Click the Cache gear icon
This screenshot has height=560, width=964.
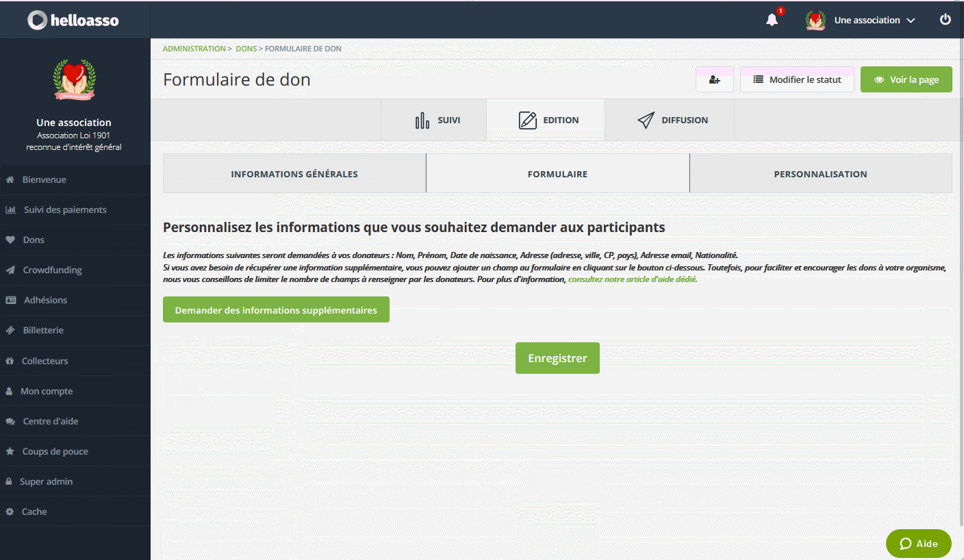[x=10, y=511]
